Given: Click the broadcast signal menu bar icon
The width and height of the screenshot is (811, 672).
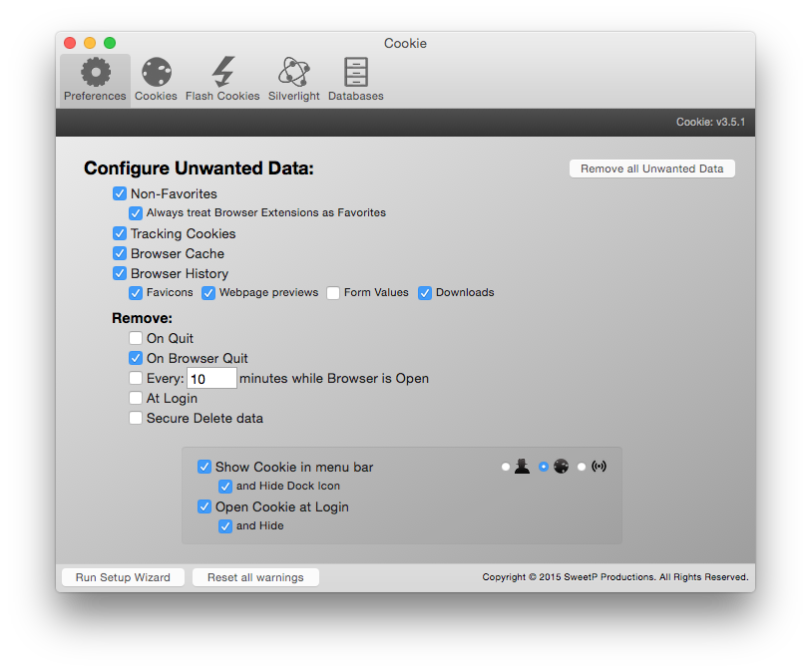Looking at the screenshot, I should pyautogui.click(x=599, y=467).
